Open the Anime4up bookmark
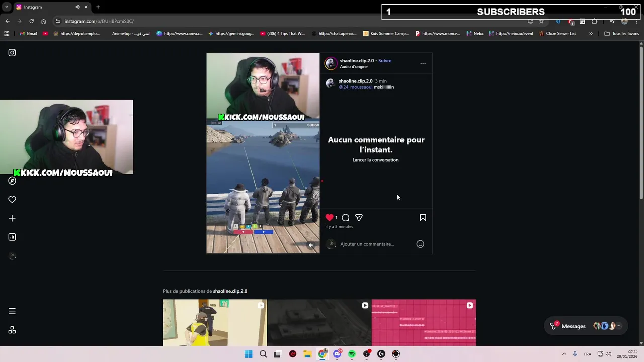 pyautogui.click(x=131, y=34)
